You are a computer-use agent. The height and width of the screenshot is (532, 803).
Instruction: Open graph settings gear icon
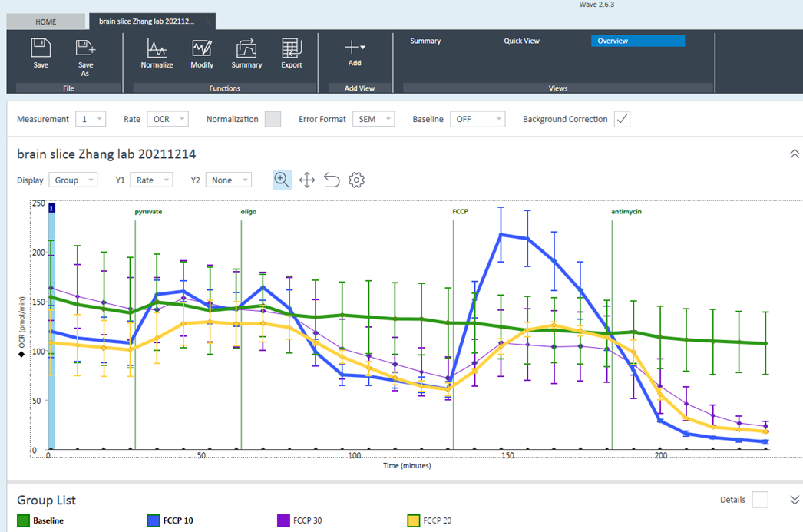pos(356,180)
